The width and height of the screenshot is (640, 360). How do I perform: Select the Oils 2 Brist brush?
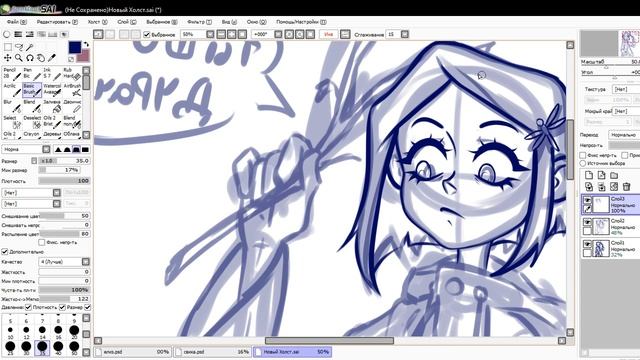coord(52,122)
